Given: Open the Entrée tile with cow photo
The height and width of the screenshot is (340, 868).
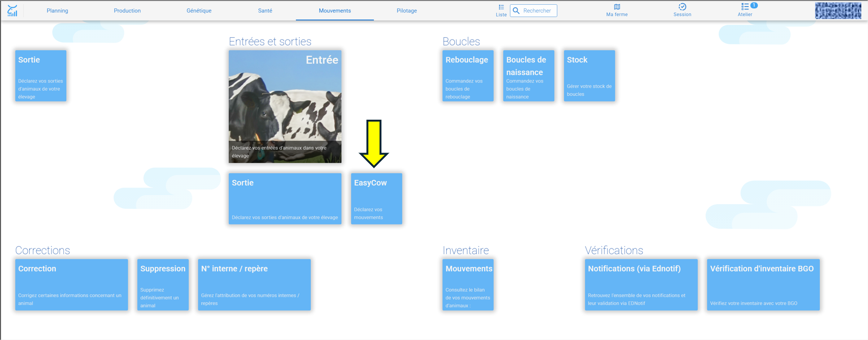Looking at the screenshot, I should pos(285,107).
